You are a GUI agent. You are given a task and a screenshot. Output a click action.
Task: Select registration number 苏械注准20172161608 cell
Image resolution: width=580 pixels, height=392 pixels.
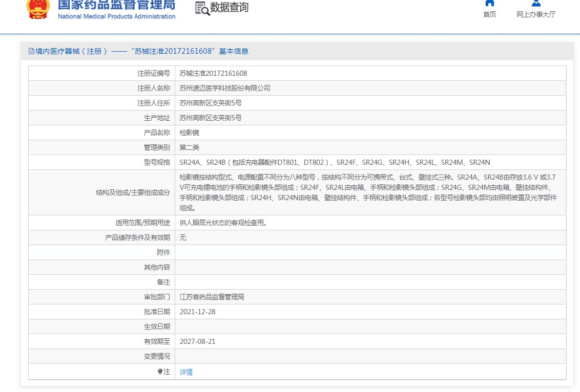pos(214,74)
